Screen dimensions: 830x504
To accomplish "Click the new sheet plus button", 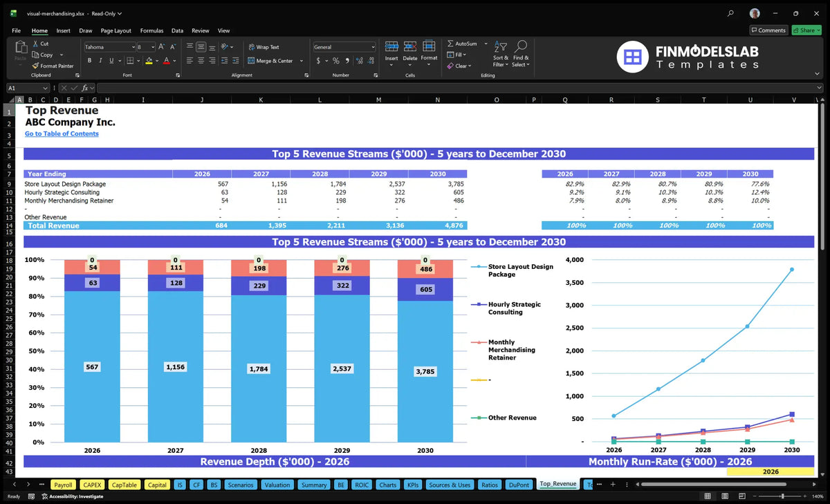I will [x=613, y=485].
